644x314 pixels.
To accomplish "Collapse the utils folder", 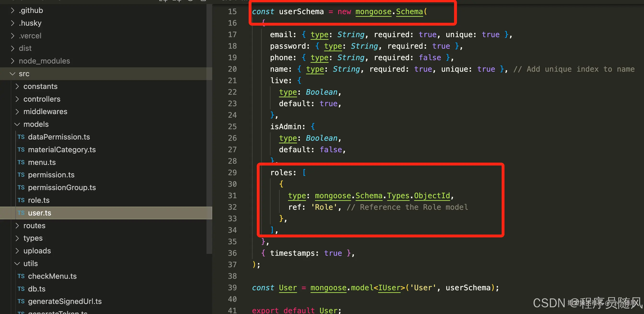I will (x=17, y=263).
